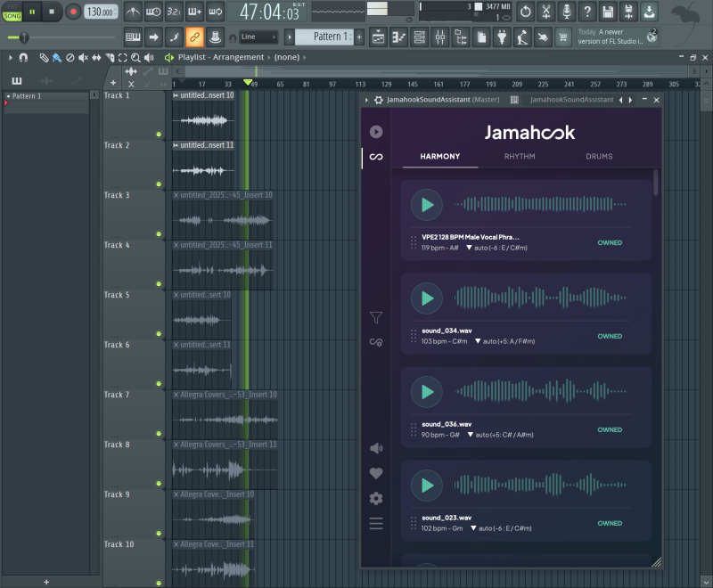The height and width of the screenshot is (588, 713).
Task: Open the key dropdown for sound_036.wav
Action: pos(500,435)
